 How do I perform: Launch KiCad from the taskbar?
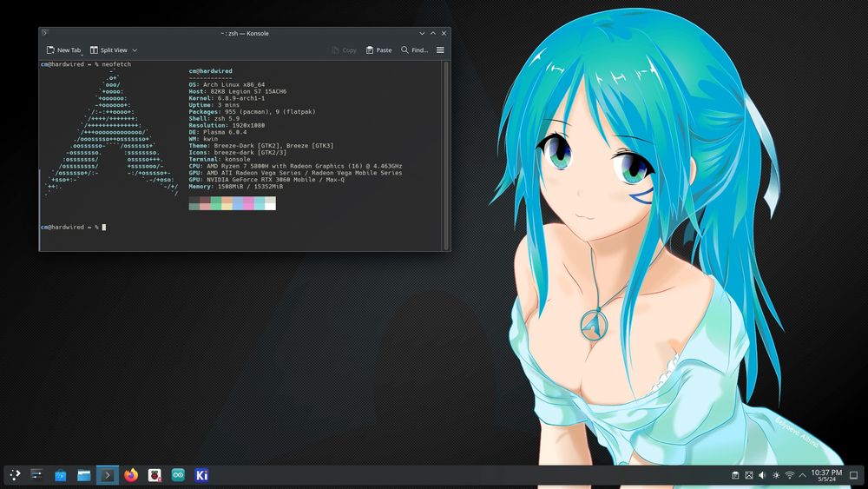point(201,475)
